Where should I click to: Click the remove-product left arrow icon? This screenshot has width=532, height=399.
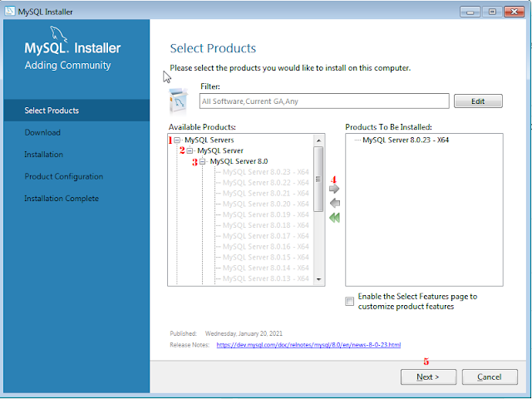pyautogui.click(x=335, y=203)
